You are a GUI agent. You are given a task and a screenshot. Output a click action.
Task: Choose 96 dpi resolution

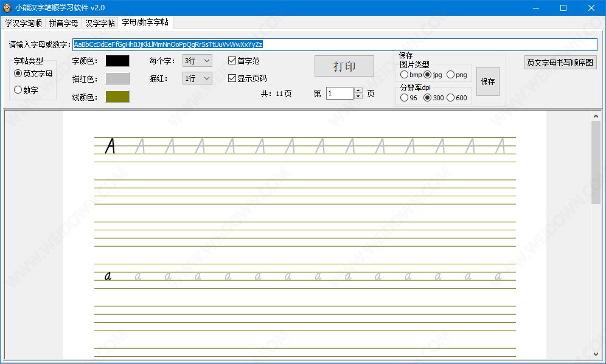[409, 98]
